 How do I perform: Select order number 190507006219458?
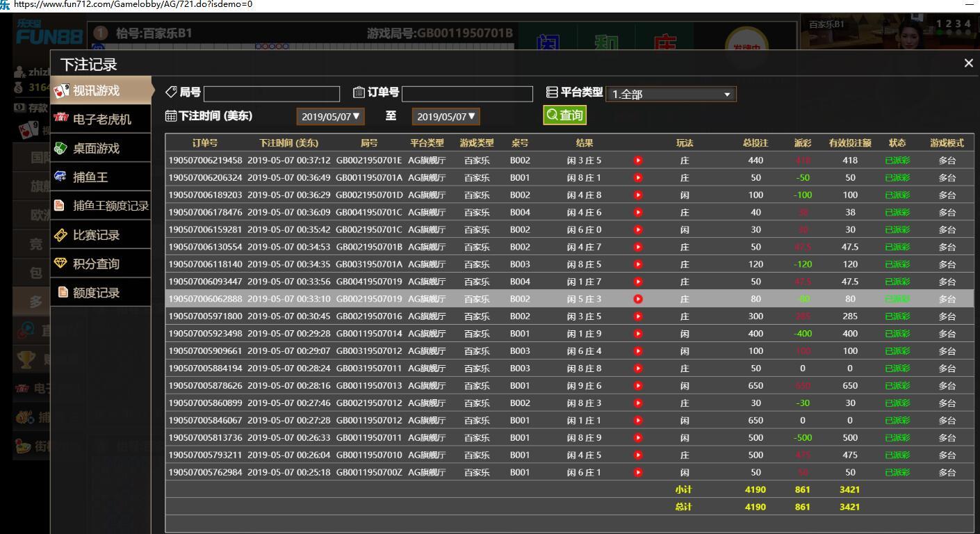pos(206,161)
